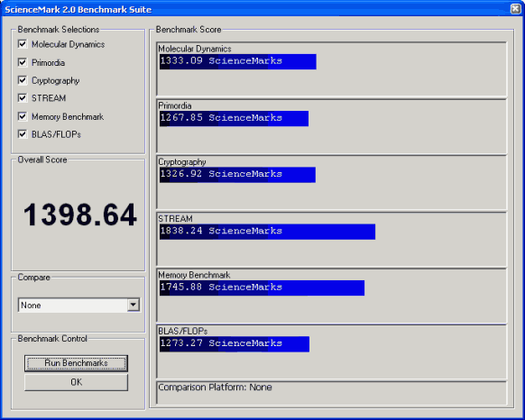This screenshot has height=420, width=525.
Task: Click the Compare field showing None
Action: point(79,305)
